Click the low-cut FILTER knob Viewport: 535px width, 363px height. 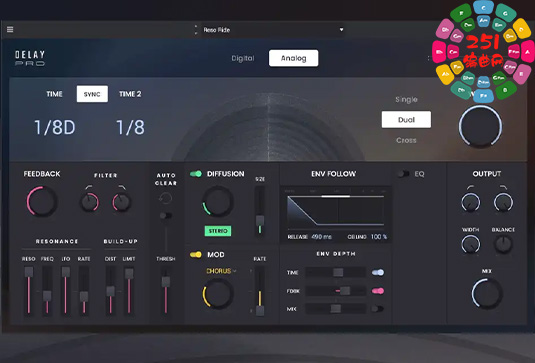(89, 202)
